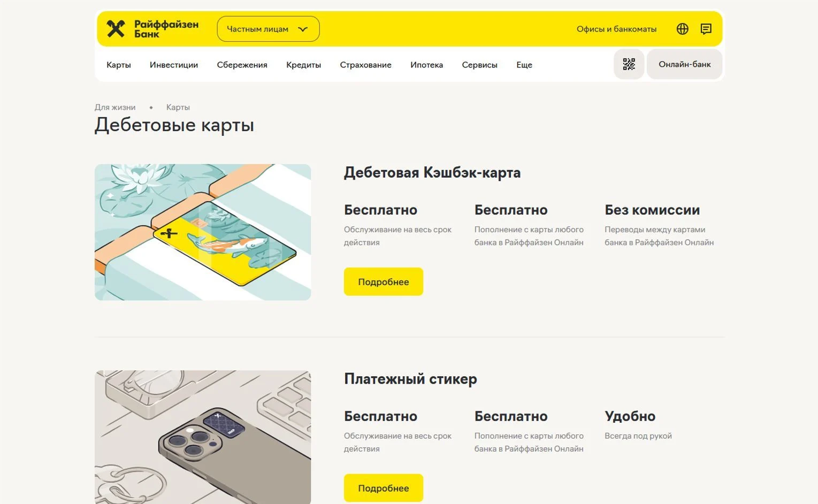Go to Для жизни breadcrumb

115,107
